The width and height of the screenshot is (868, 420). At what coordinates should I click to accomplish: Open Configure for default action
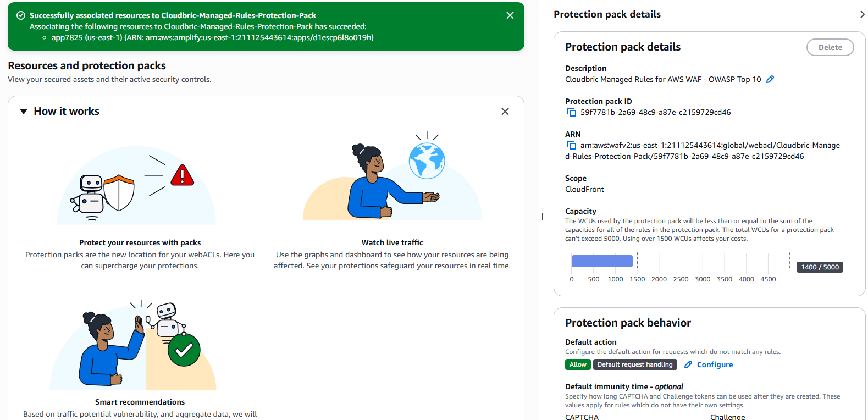pos(715,364)
